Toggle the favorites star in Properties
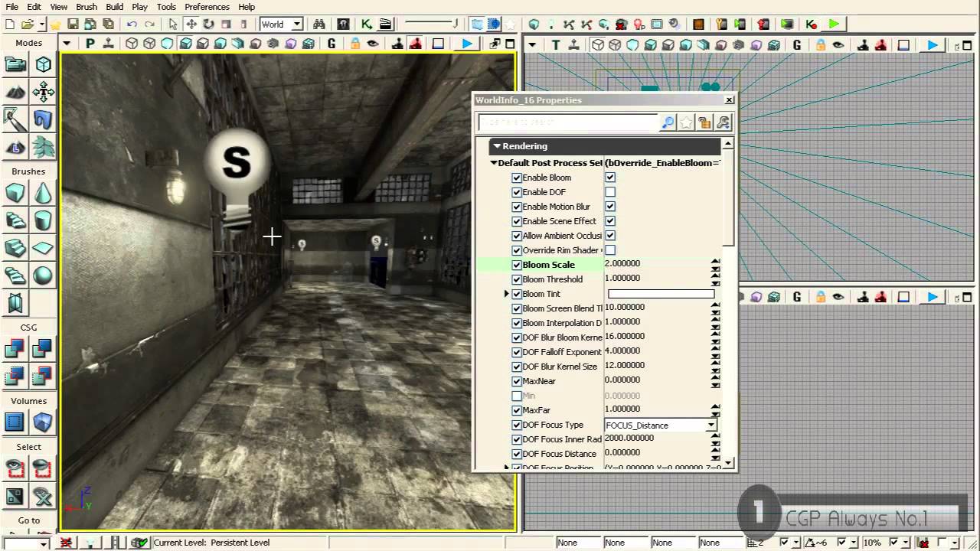 687,122
